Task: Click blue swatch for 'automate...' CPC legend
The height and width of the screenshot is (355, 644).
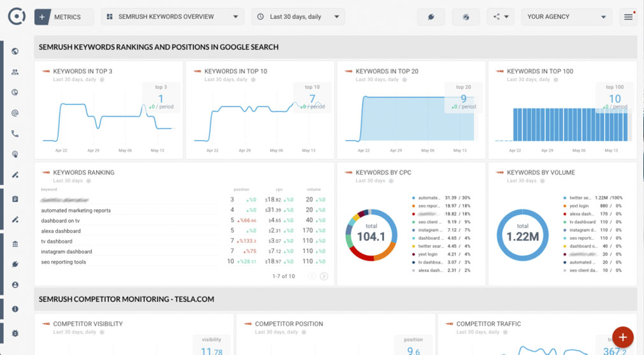Action: 413,198
